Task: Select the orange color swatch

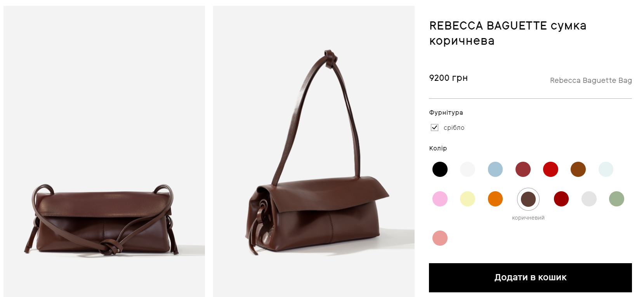Action: click(495, 199)
